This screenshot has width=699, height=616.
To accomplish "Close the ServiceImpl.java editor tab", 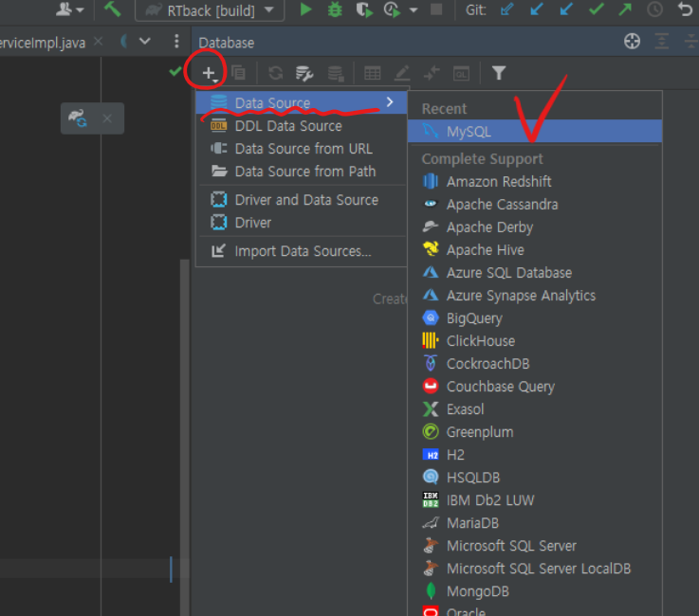I will [98, 42].
